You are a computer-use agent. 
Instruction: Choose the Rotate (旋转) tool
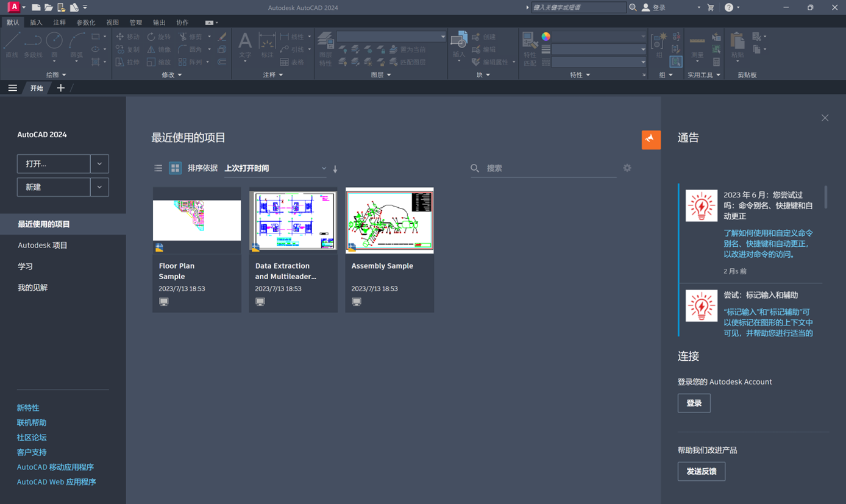click(x=160, y=37)
